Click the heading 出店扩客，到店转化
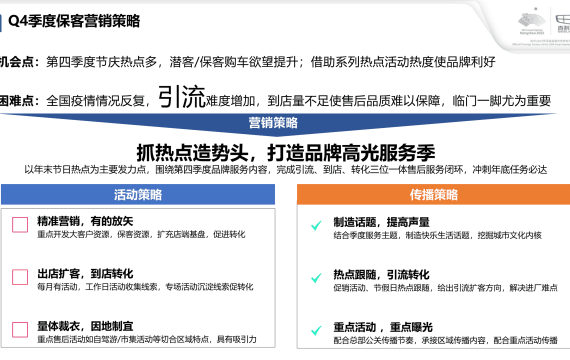The image size is (570, 360). click(85, 273)
